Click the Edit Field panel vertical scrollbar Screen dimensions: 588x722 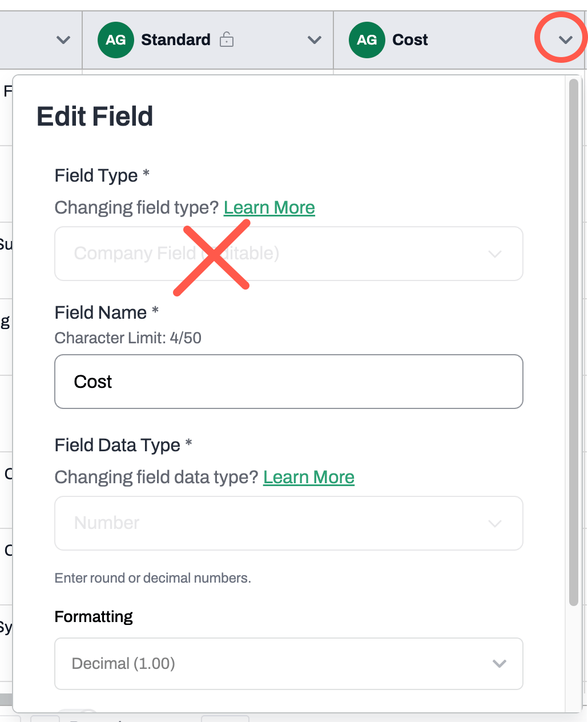574,343
